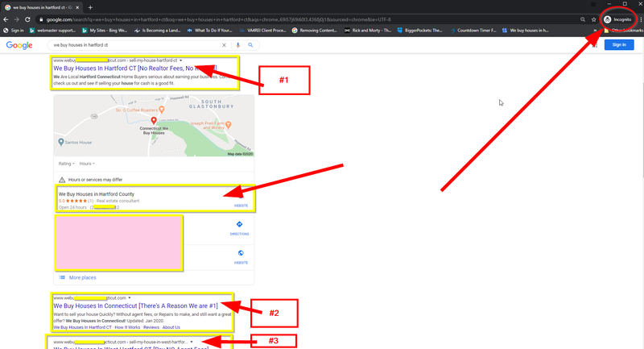Open the More places link

(x=82, y=277)
